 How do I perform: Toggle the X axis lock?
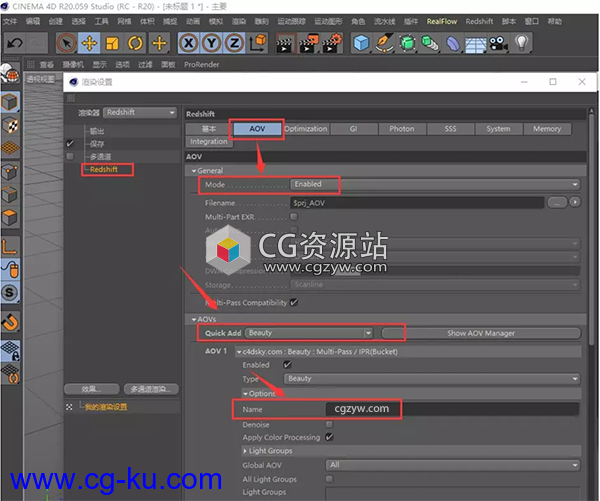188,43
